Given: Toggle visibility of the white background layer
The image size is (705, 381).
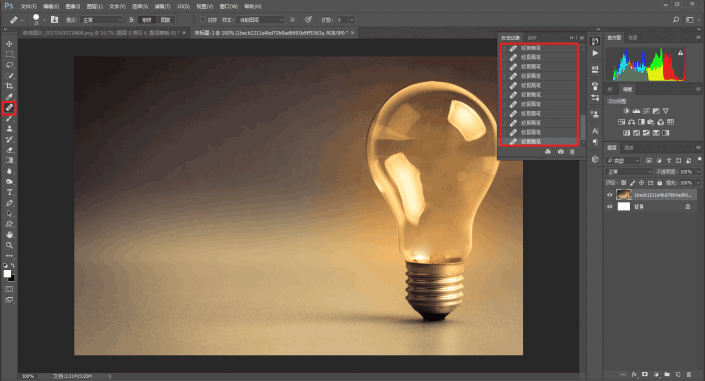Looking at the screenshot, I should [610, 206].
